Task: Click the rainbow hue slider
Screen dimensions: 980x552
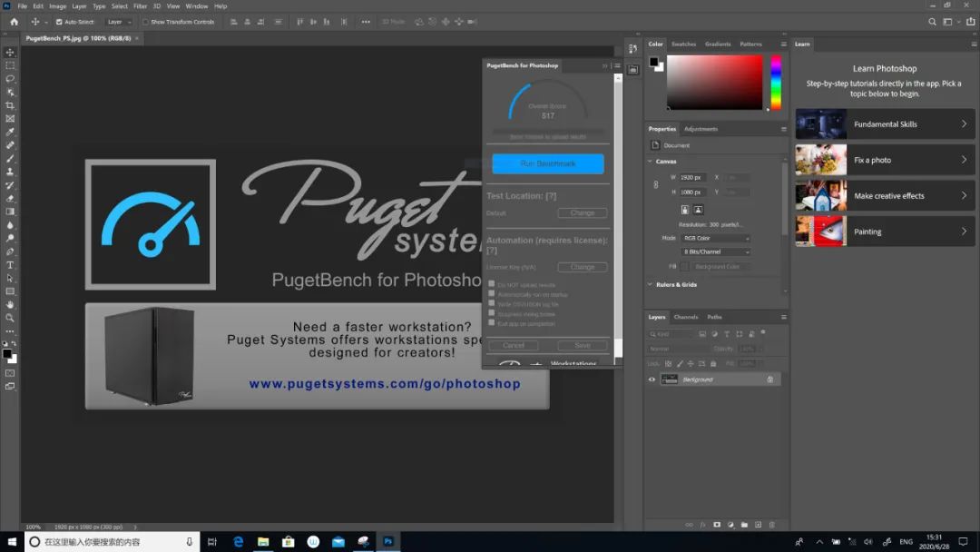Action: 776,83
